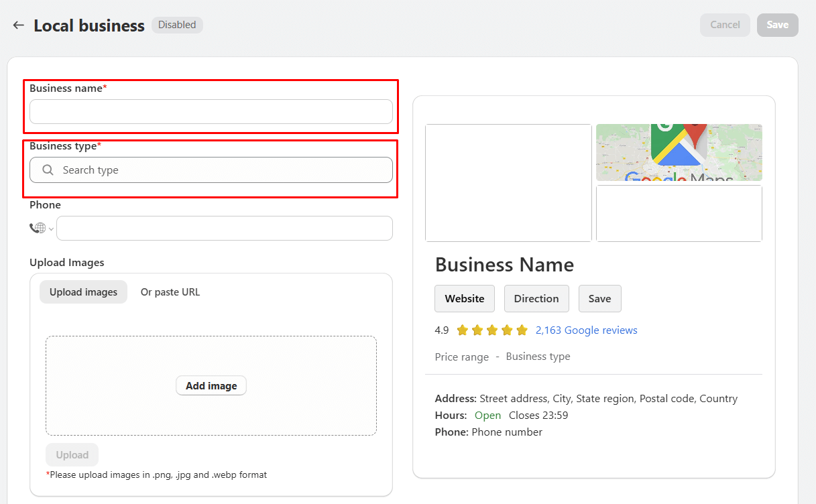
Task: Click the green Open status in Hours
Action: pyautogui.click(x=487, y=416)
